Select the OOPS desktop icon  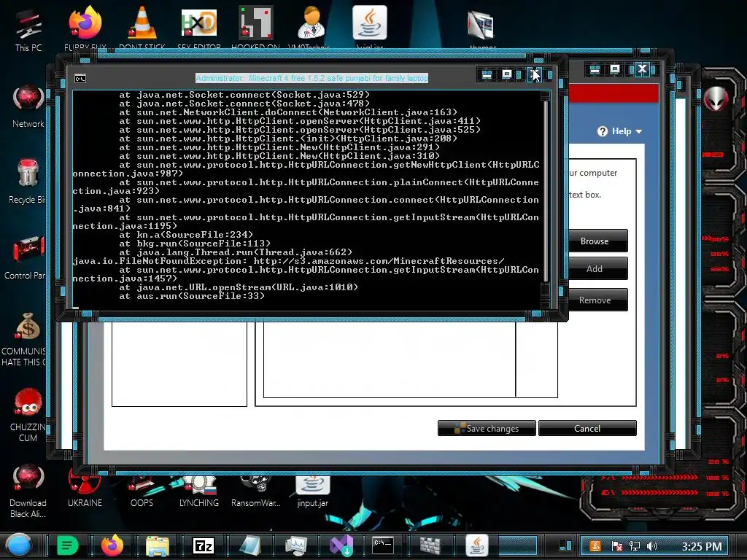click(142, 491)
